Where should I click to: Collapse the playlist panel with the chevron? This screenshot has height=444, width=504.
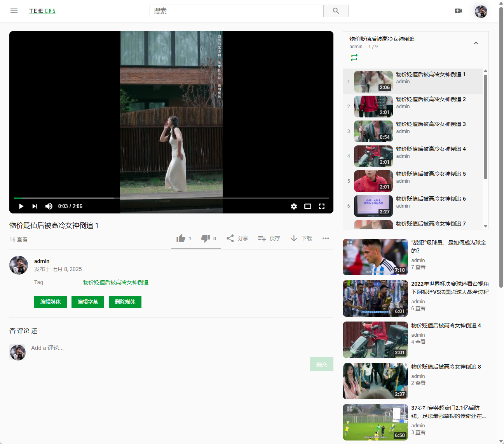click(476, 43)
